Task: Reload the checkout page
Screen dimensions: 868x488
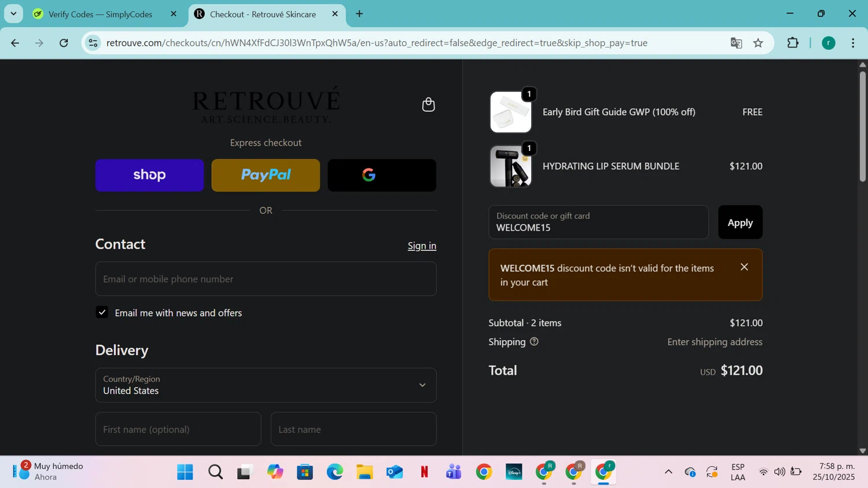Action: click(64, 43)
